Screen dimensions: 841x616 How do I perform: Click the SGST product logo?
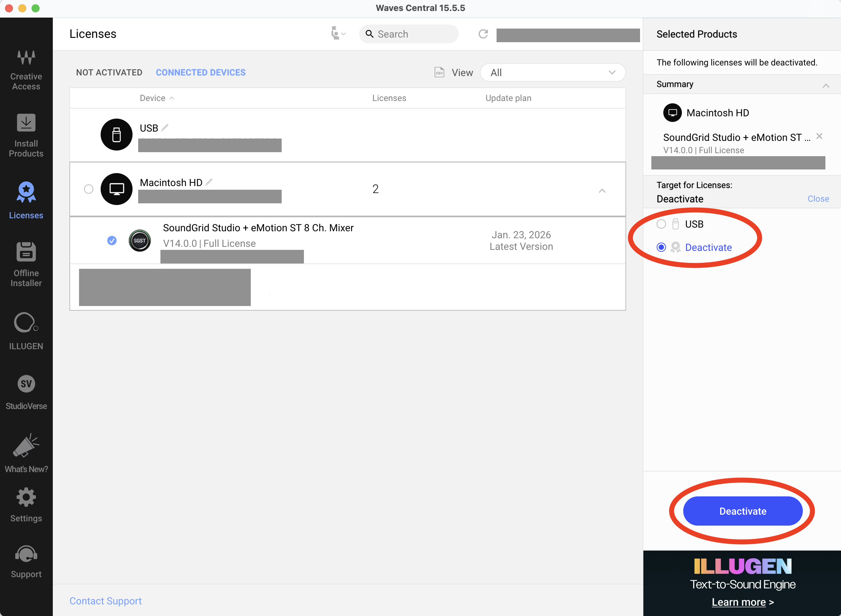tap(140, 241)
